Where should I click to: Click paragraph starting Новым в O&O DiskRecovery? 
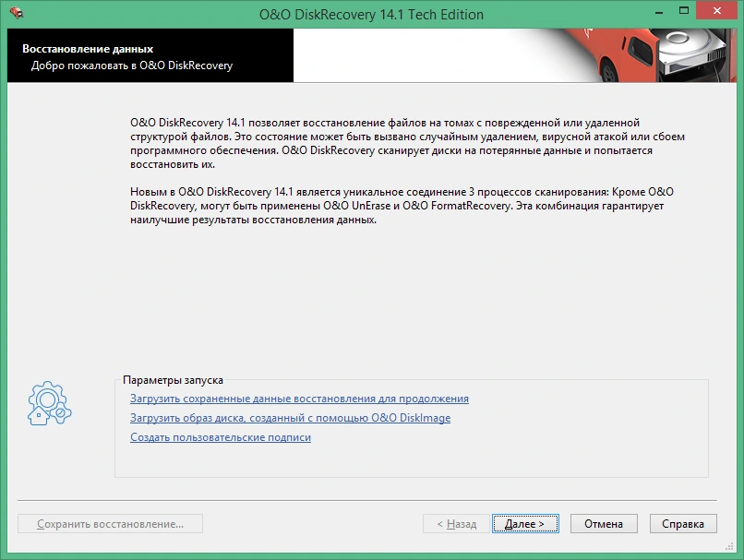click(x=402, y=206)
